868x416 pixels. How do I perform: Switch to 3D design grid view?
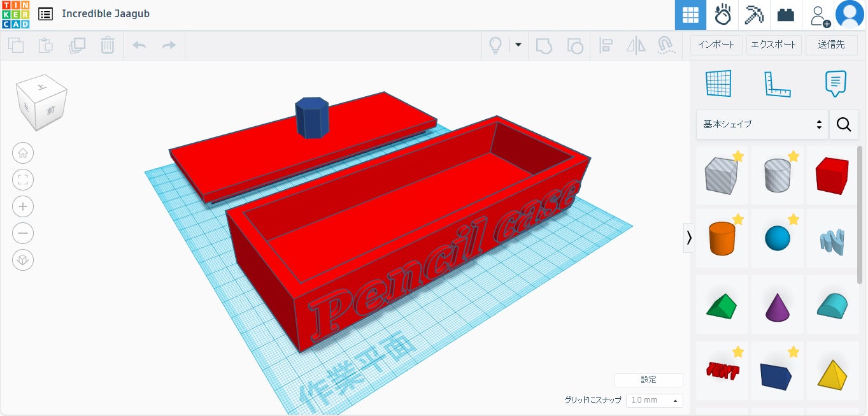click(690, 15)
